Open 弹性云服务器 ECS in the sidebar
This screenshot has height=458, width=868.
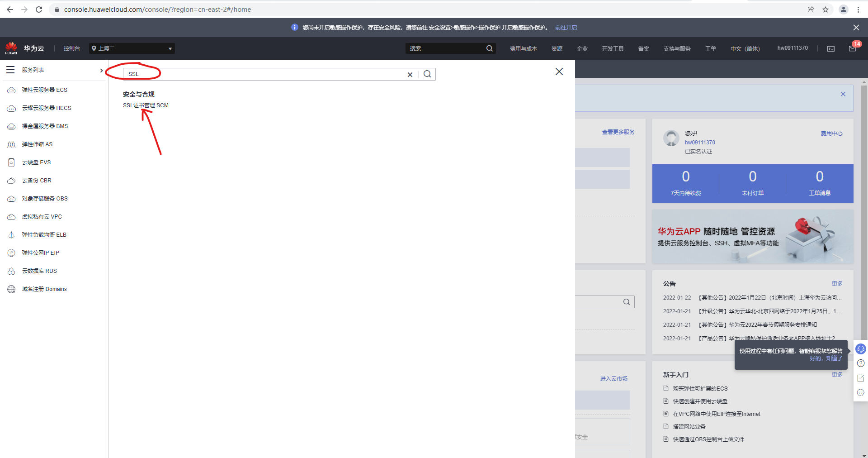(45, 90)
